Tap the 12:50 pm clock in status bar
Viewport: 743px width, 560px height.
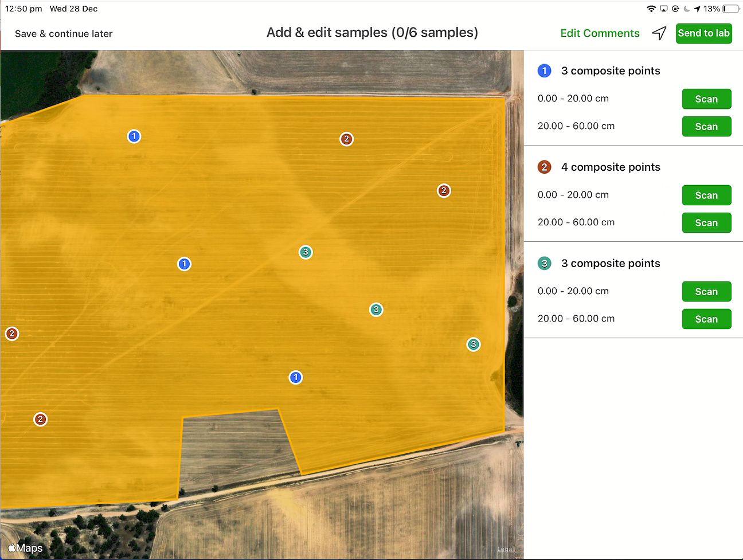tap(24, 9)
